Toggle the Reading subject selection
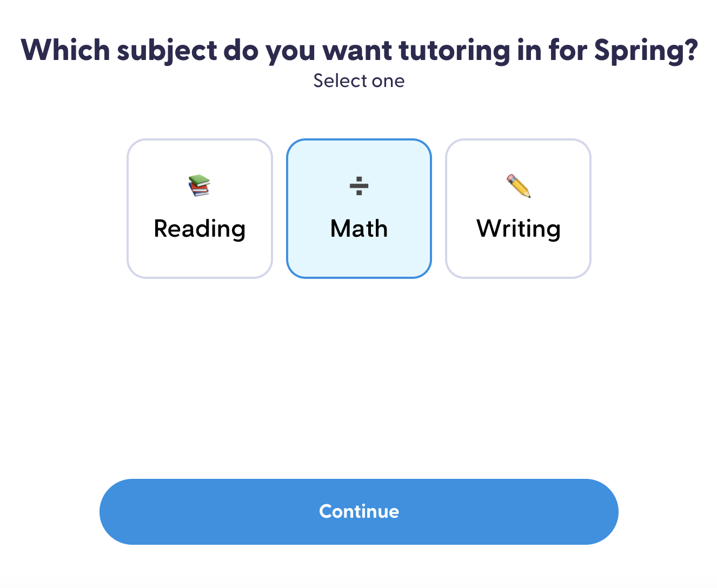The width and height of the screenshot is (717, 588). [199, 208]
